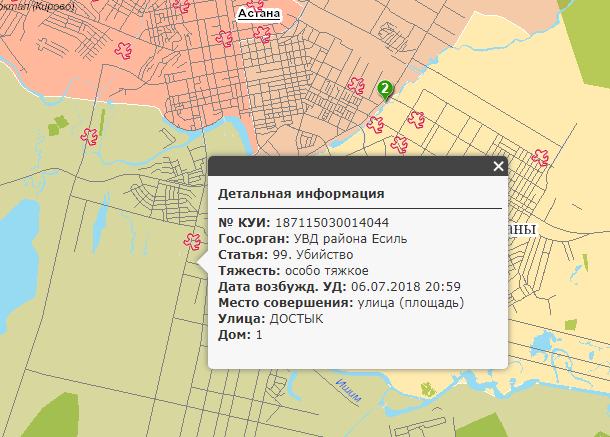610x437 pixels.
Task: Click the severity value 'особо тяжкое'
Action: (326, 271)
